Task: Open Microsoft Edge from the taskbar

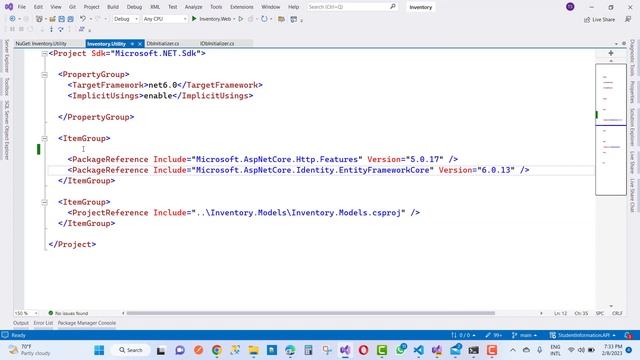Action: pyautogui.click(x=290, y=350)
